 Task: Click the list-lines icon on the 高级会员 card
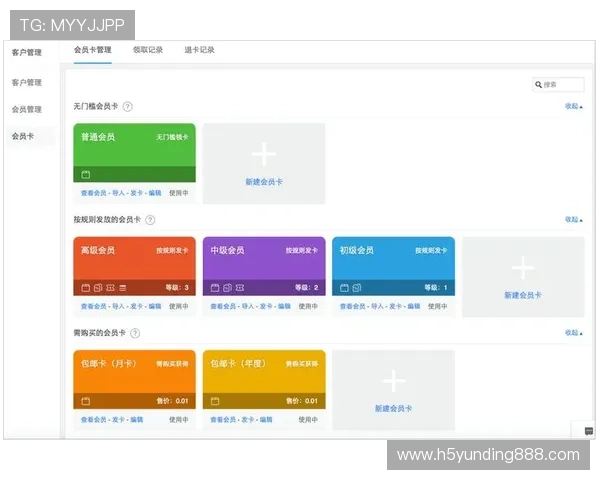coord(122,288)
